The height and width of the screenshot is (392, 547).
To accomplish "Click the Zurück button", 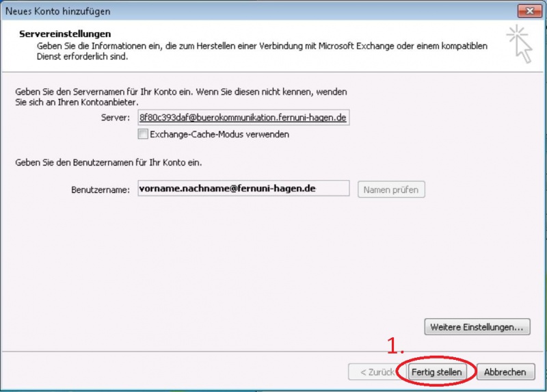I will point(377,372).
